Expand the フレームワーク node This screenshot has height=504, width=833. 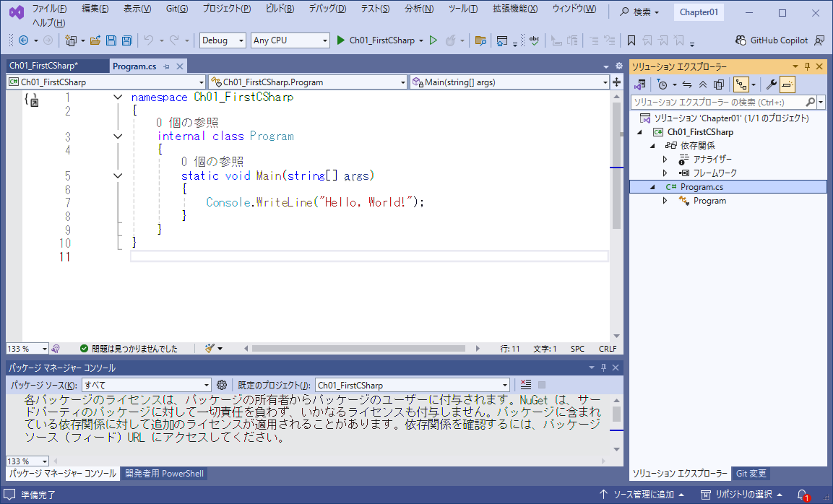[665, 173]
